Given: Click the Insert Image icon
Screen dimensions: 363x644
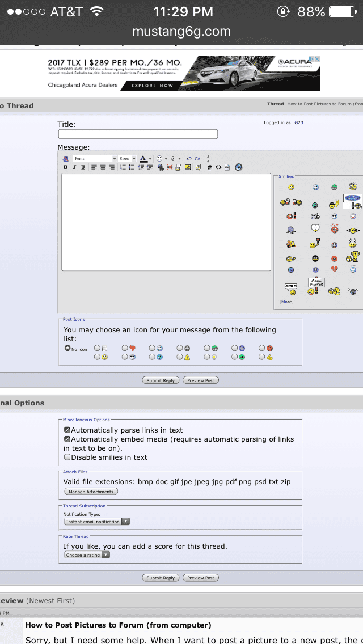Looking at the screenshot, I should click(x=188, y=167).
